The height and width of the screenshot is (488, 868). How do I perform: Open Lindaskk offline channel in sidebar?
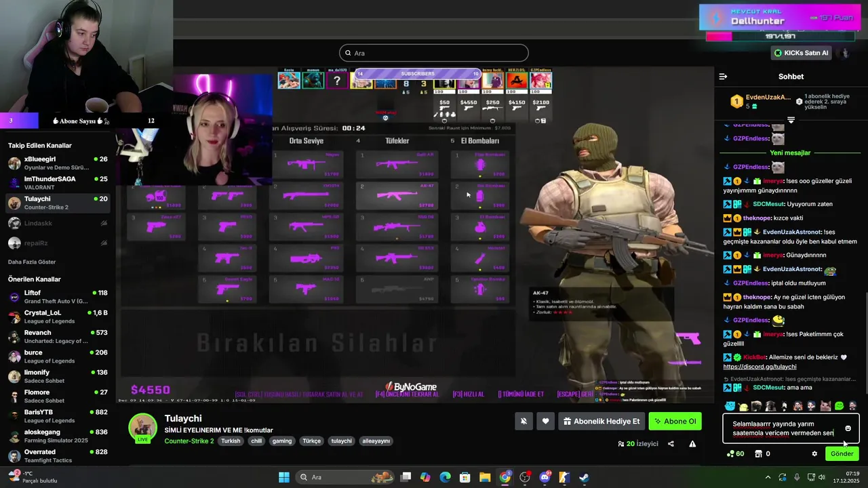click(x=58, y=223)
